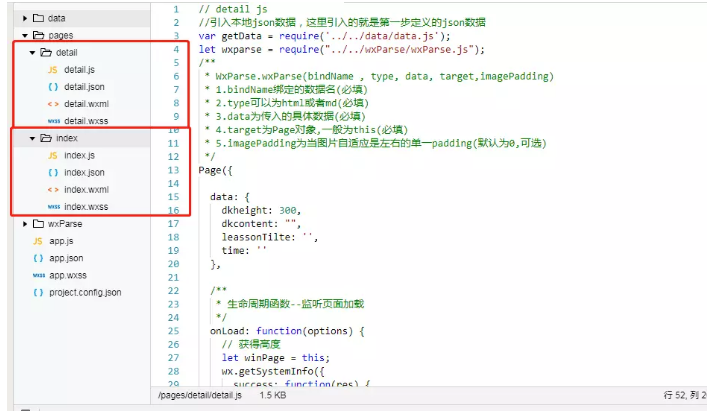Viewport: 710px width, 420px height.
Task: Collapse the detail folder arrow
Action: pyautogui.click(x=33, y=52)
